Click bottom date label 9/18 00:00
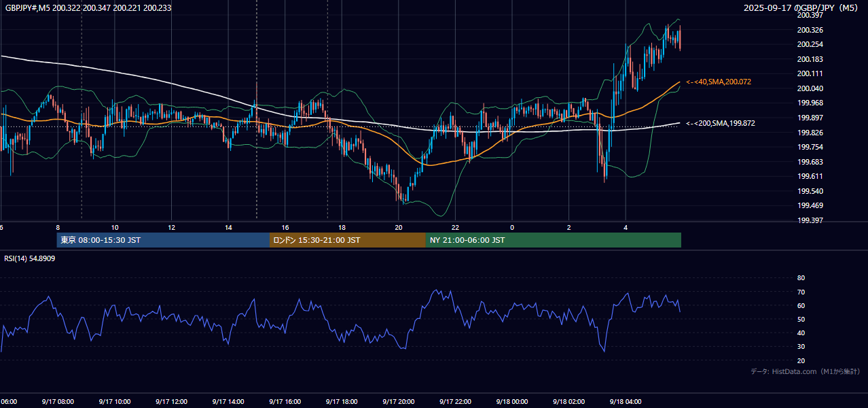The image size is (868, 408). [511, 402]
